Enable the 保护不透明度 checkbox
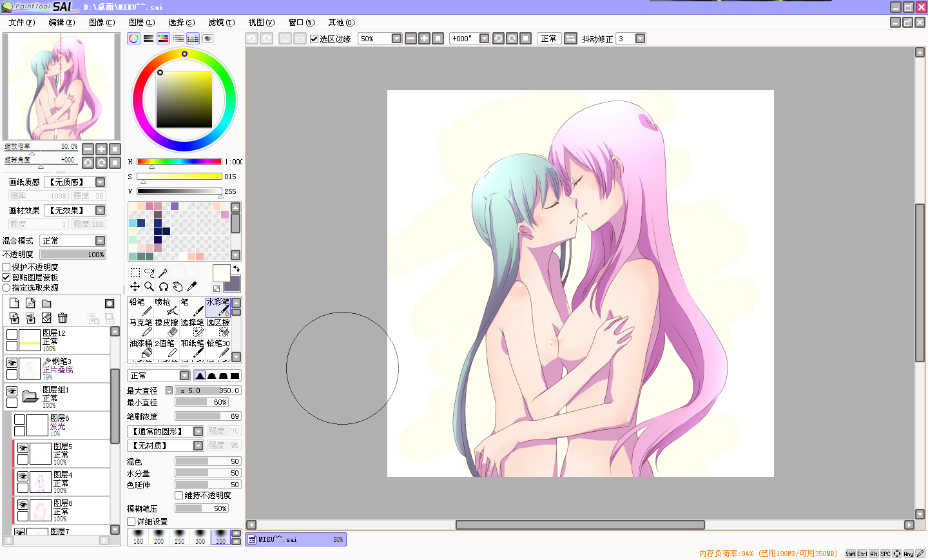This screenshot has width=928, height=560. coord(6,267)
